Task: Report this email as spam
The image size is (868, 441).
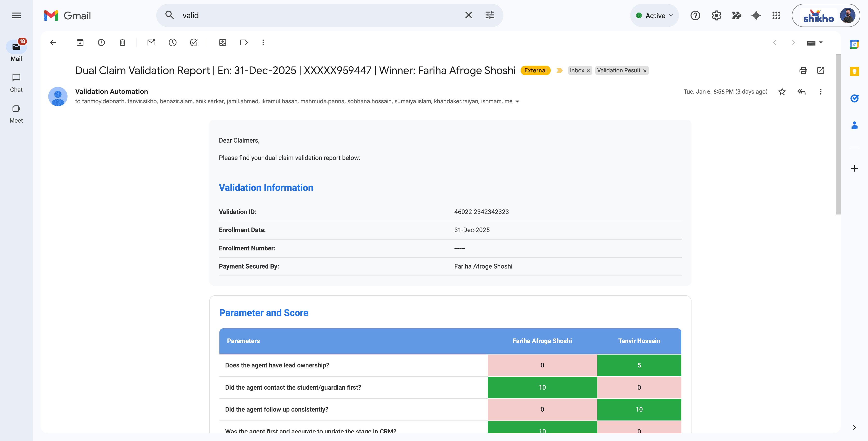Action: [101, 42]
